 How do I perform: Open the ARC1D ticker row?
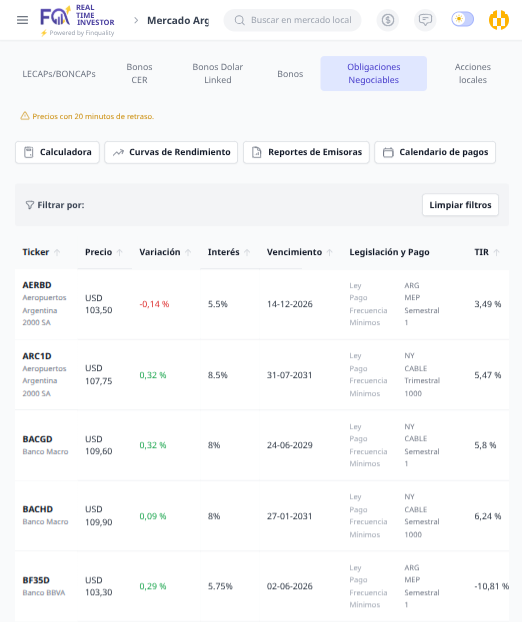click(262, 375)
